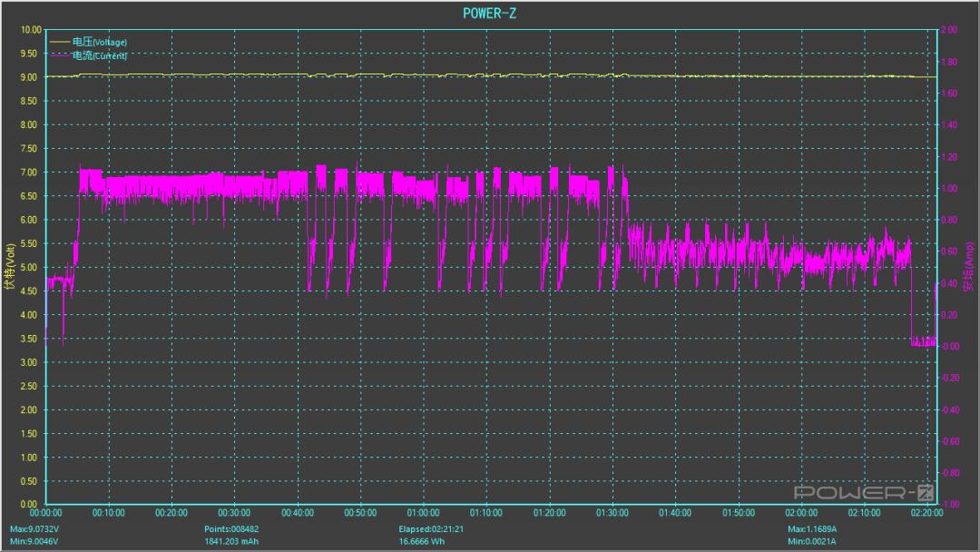Click the 01:00:00 time axis label
Viewport: 980px width, 552px height.
pyautogui.click(x=423, y=513)
